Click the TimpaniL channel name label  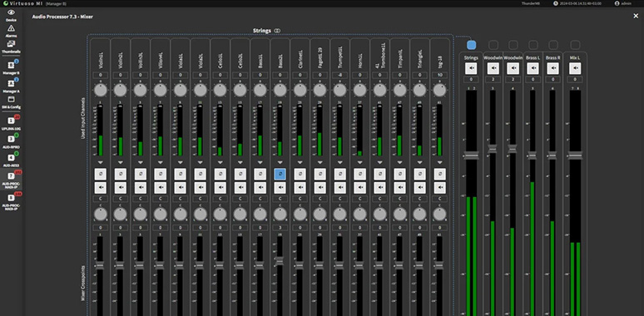(x=400, y=59)
